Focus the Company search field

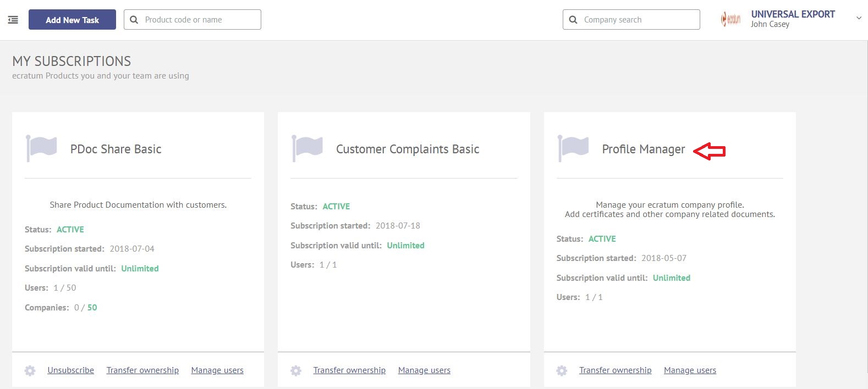(631, 20)
